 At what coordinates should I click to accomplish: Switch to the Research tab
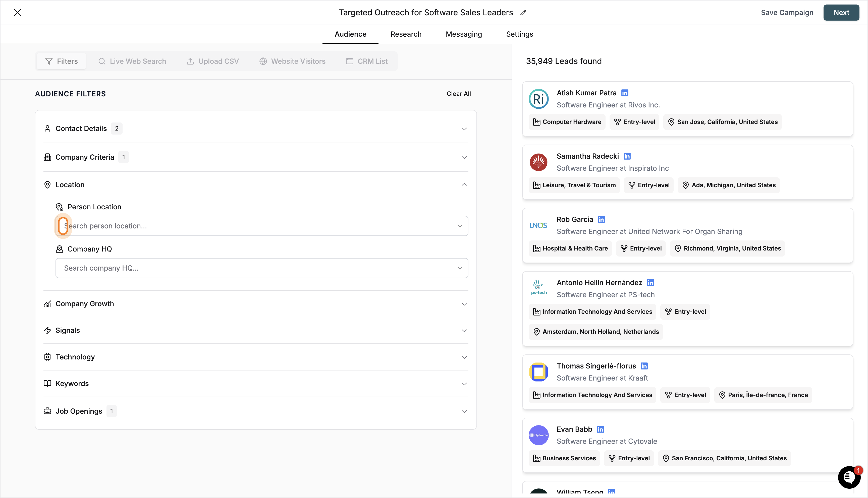(406, 34)
